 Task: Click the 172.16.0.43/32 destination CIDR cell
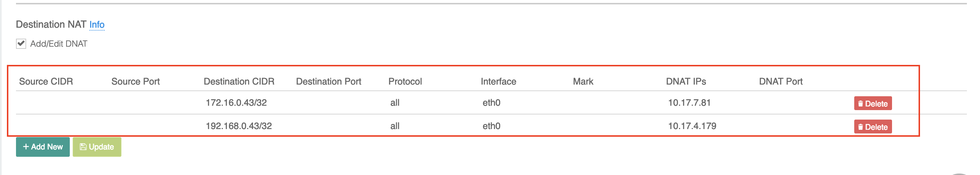[236, 102]
